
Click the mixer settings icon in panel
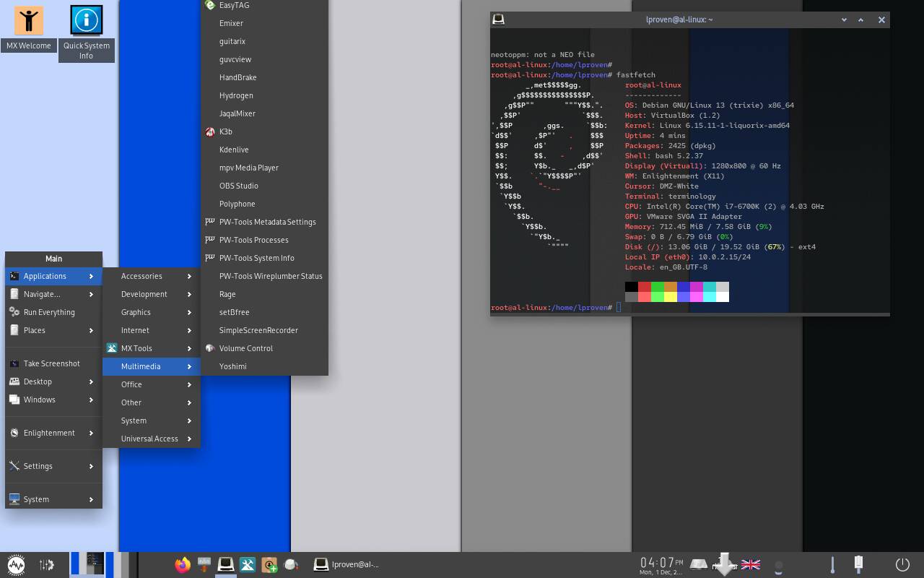(46, 564)
